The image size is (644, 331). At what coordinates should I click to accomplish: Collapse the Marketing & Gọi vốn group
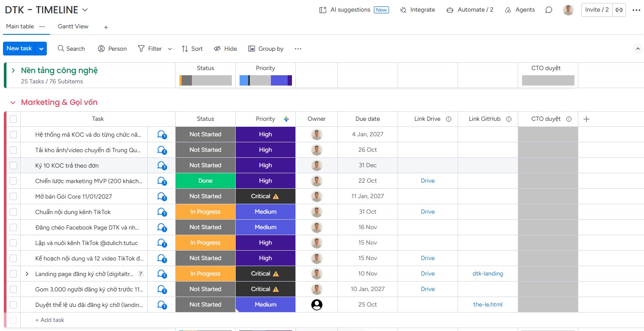click(13, 102)
